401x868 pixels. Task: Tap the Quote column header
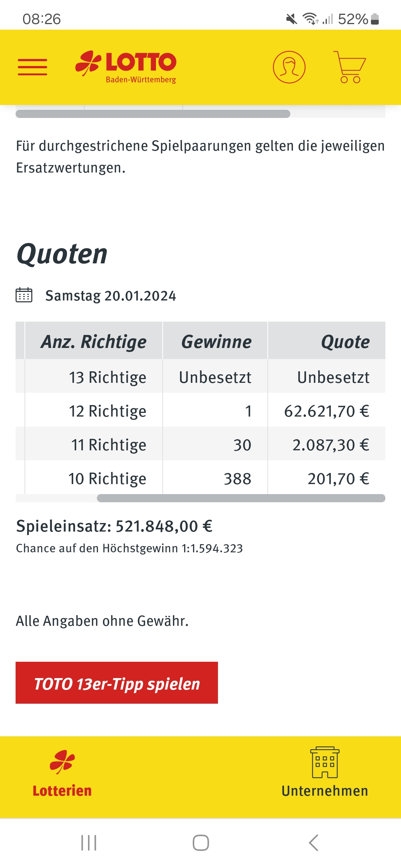(x=327, y=341)
